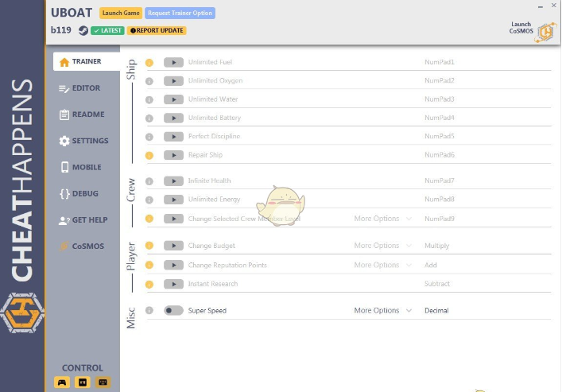Expand More Options for Super Speed
562x392 pixels.
(383, 311)
